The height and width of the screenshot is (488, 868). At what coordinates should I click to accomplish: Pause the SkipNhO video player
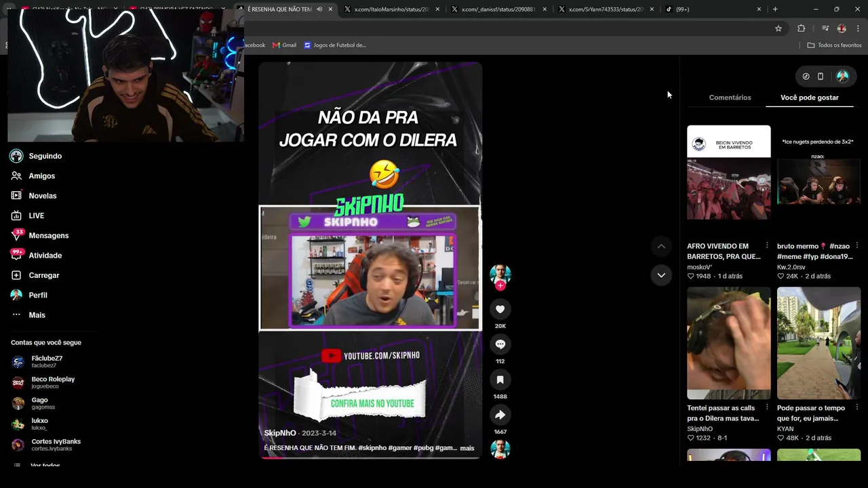[370, 260]
